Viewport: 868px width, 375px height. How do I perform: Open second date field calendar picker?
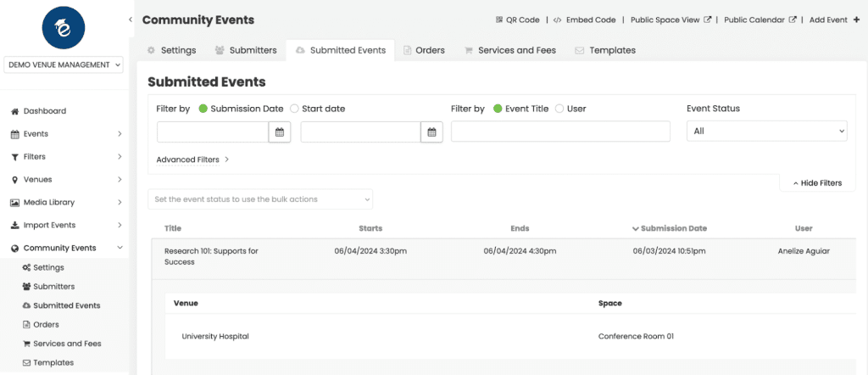point(431,132)
